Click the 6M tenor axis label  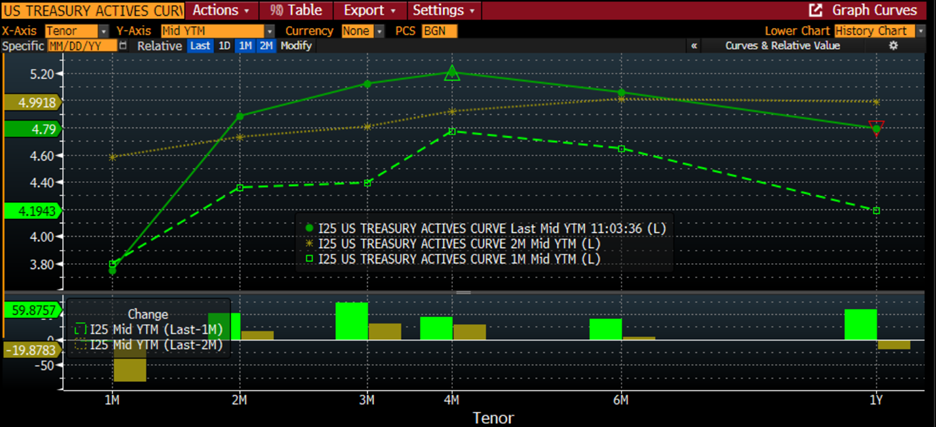pos(621,400)
